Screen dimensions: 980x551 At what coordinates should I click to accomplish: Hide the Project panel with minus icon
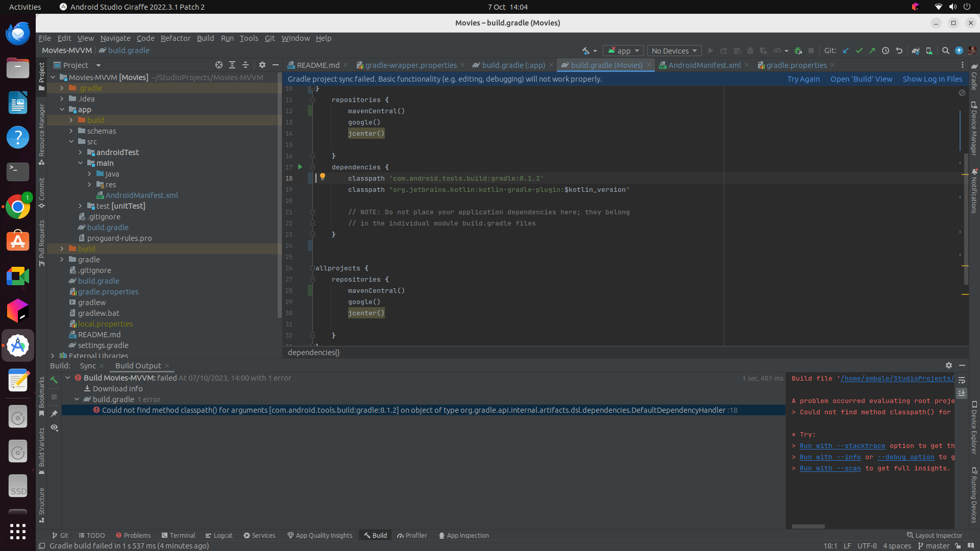276,65
